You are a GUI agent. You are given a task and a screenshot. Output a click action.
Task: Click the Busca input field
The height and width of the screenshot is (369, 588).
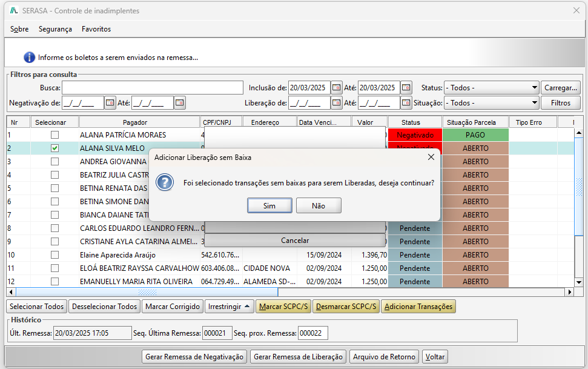pyautogui.click(x=153, y=88)
